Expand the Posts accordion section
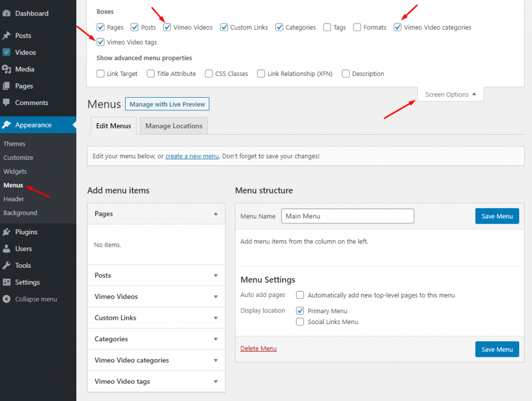The width and height of the screenshot is (532, 401). [x=156, y=275]
